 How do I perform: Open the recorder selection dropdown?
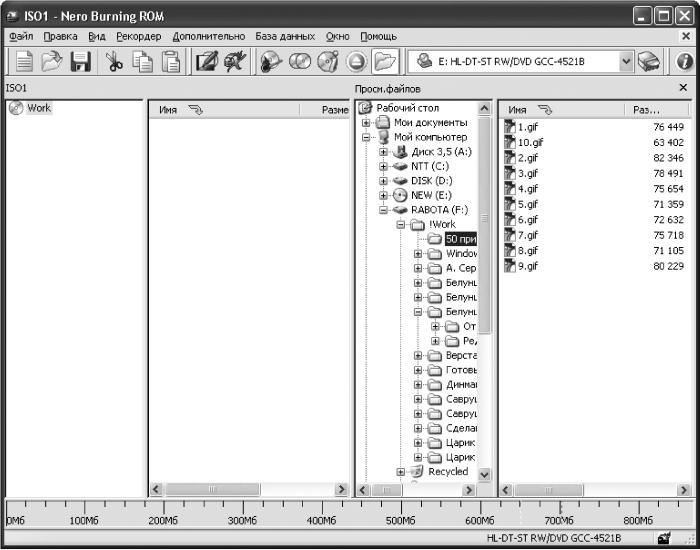click(626, 62)
